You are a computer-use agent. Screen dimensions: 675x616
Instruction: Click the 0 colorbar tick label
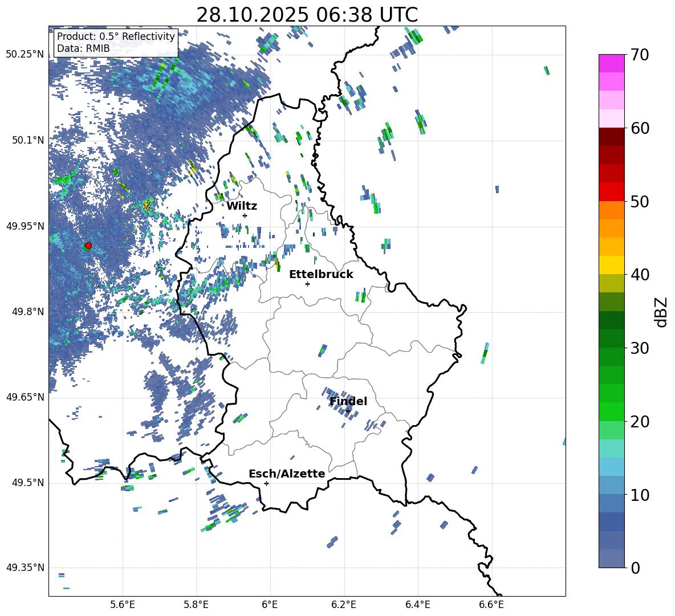coord(635,568)
